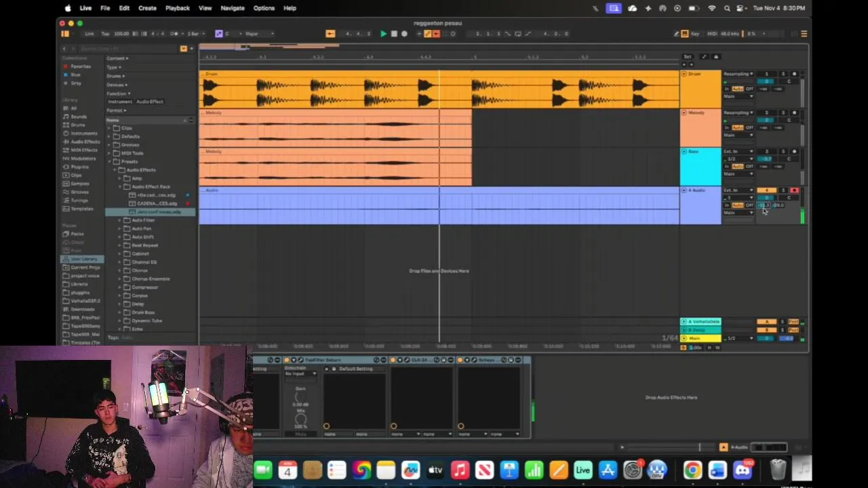868x488 pixels.
Task: Open the Playback menu
Action: click(178, 8)
